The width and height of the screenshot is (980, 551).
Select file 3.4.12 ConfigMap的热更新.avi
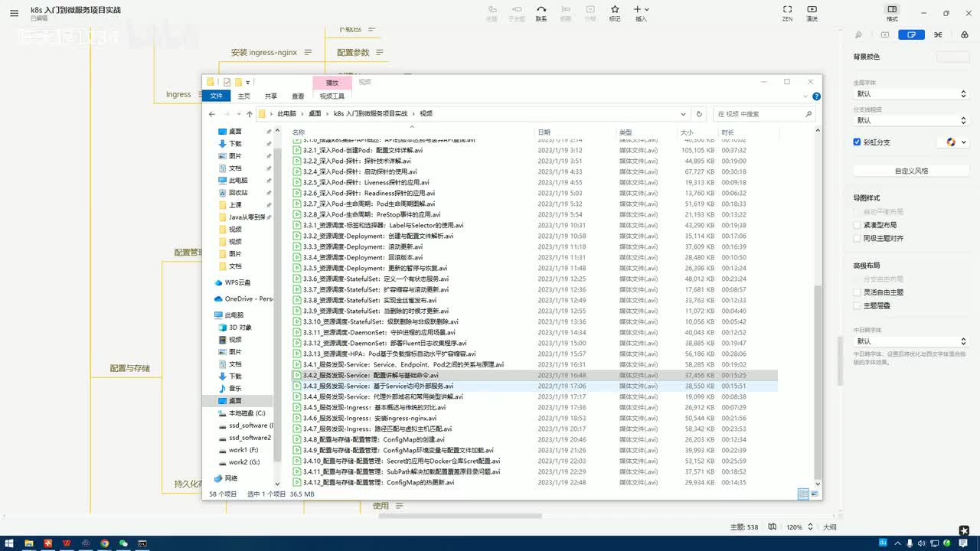click(x=379, y=483)
